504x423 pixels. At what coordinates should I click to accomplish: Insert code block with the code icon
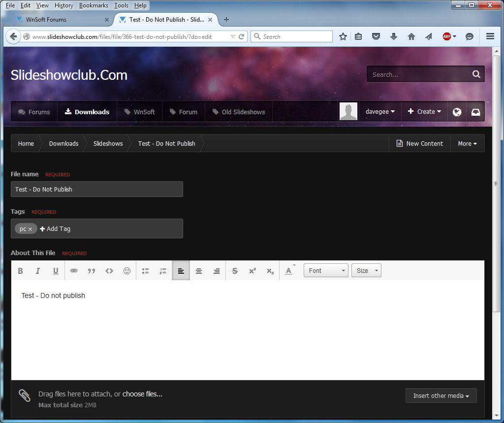click(109, 271)
